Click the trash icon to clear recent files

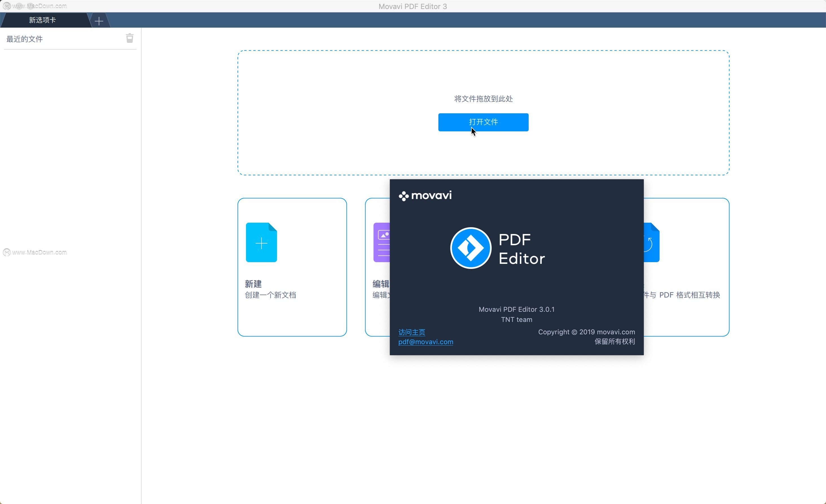(130, 38)
